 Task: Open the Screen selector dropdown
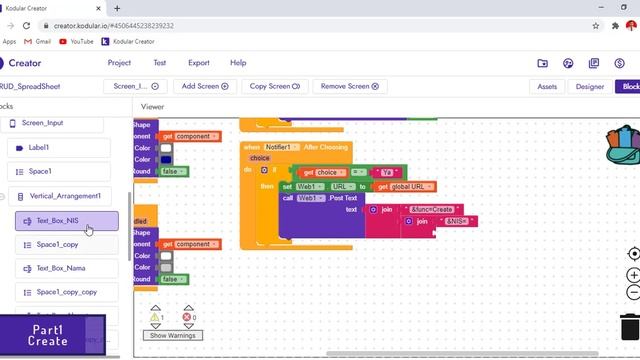[135, 87]
